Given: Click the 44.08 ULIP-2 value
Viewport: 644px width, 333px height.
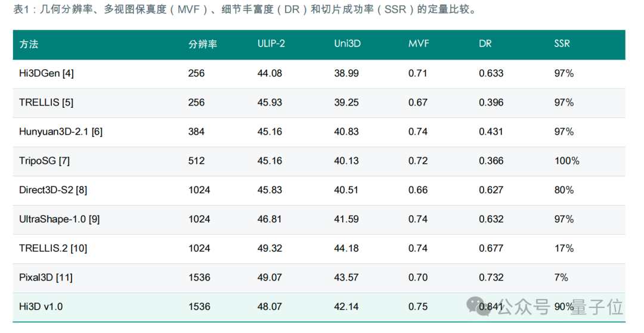Looking at the screenshot, I should (270, 73).
